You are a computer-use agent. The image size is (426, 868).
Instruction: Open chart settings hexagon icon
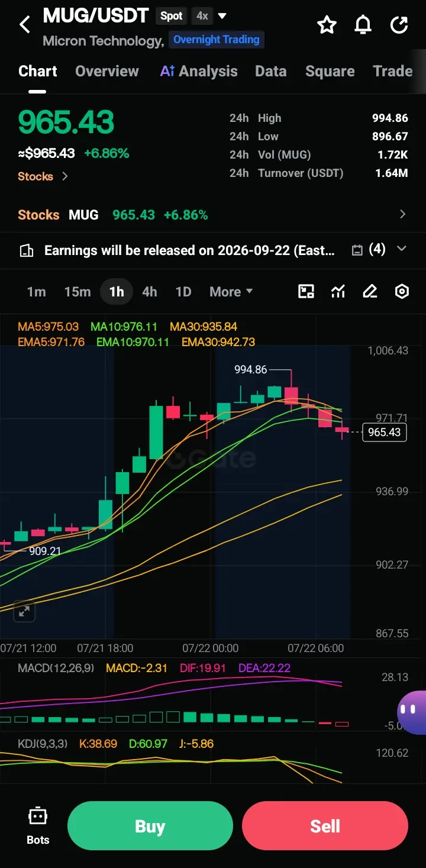coord(402,291)
